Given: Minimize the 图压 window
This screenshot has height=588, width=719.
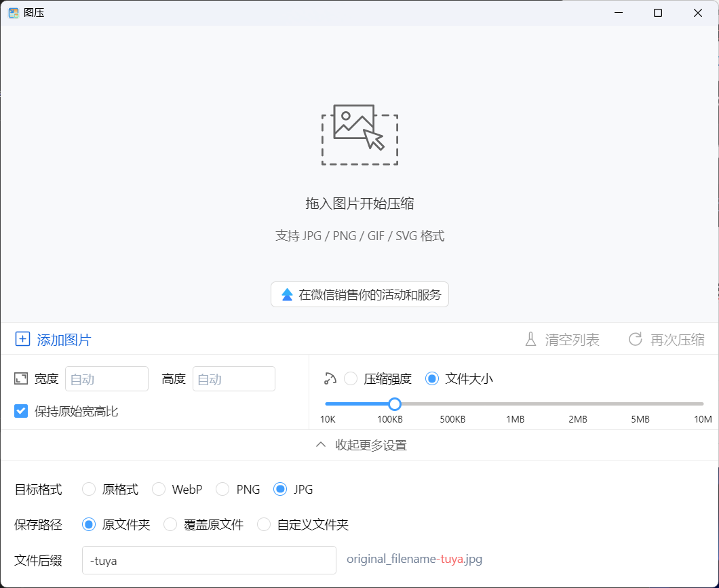Looking at the screenshot, I should tap(619, 13).
